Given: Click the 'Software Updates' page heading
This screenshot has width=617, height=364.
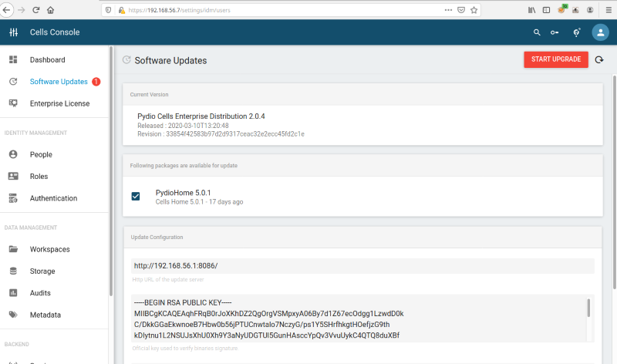Looking at the screenshot, I should (x=170, y=61).
